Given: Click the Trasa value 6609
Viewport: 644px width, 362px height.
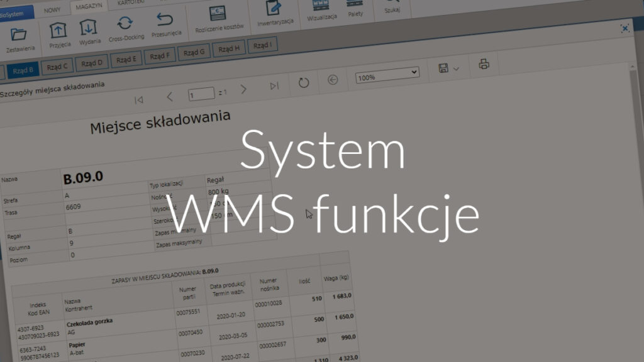Looking at the screenshot, I should coord(73,207).
